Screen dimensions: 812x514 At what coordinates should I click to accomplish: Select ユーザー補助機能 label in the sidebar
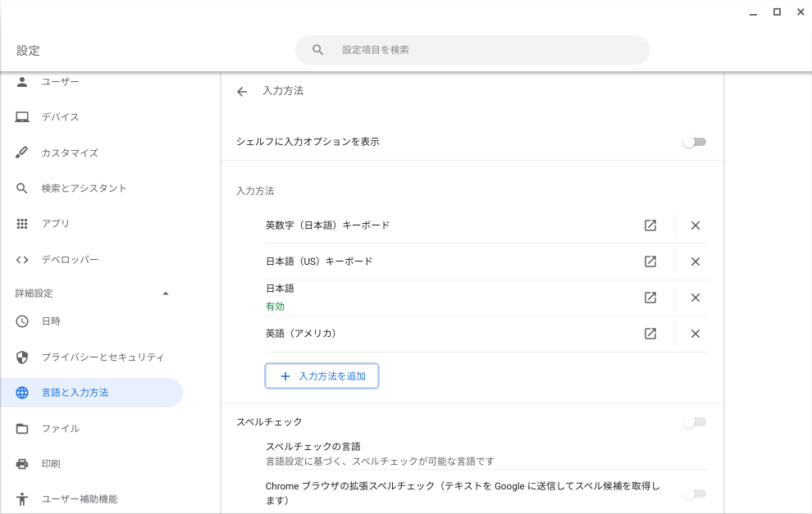click(x=80, y=499)
